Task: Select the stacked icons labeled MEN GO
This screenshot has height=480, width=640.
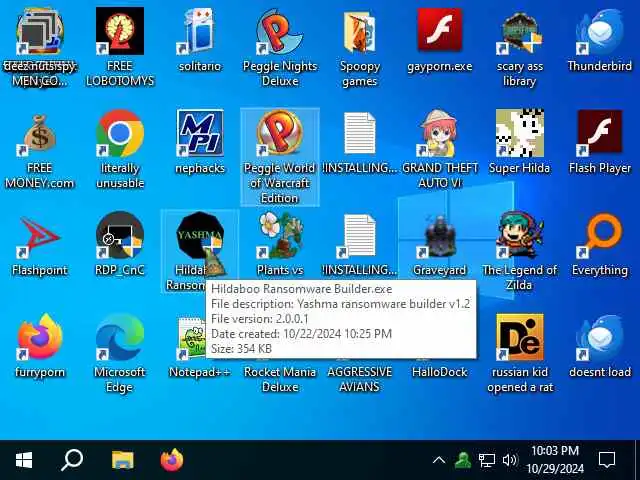Action: click(x=40, y=31)
